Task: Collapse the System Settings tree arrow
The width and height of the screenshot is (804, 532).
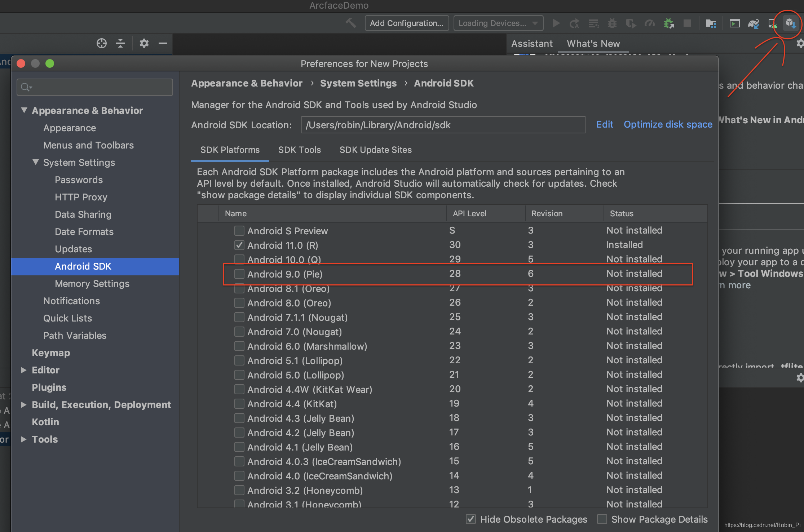Action: coord(36,162)
